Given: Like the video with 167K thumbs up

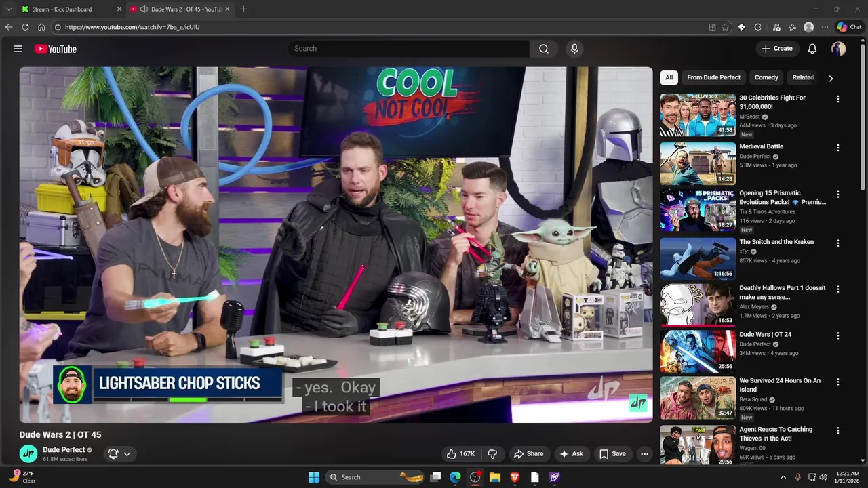Looking at the screenshot, I should tap(460, 454).
